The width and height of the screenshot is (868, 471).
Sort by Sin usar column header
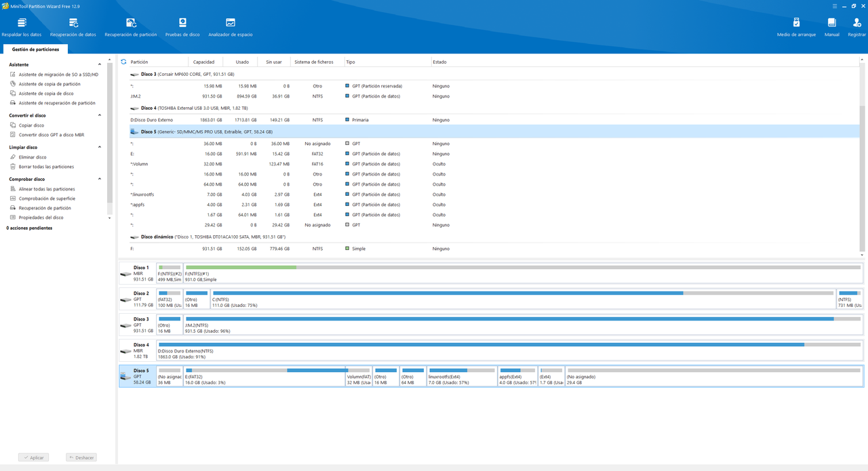(274, 62)
